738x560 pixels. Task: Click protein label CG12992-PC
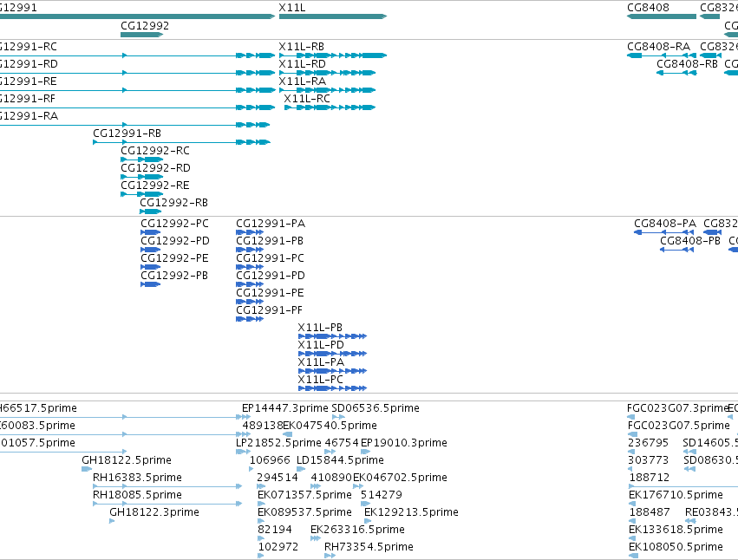[174, 224]
